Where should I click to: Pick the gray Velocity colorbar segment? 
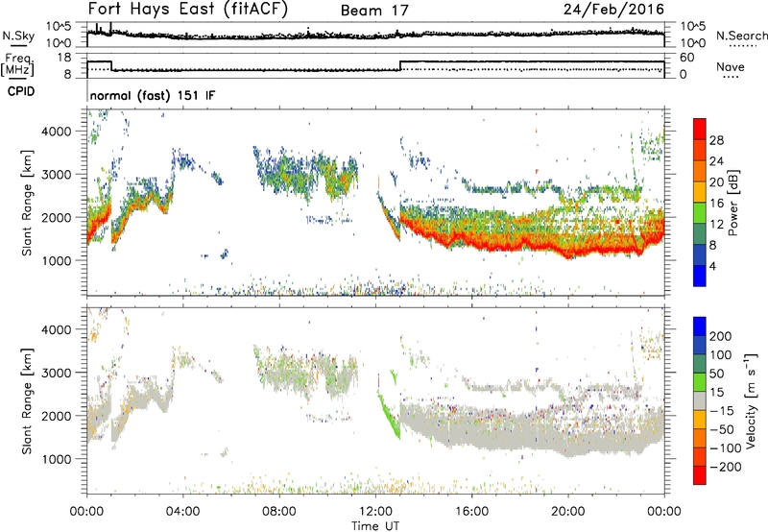pyautogui.click(x=700, y=400)
